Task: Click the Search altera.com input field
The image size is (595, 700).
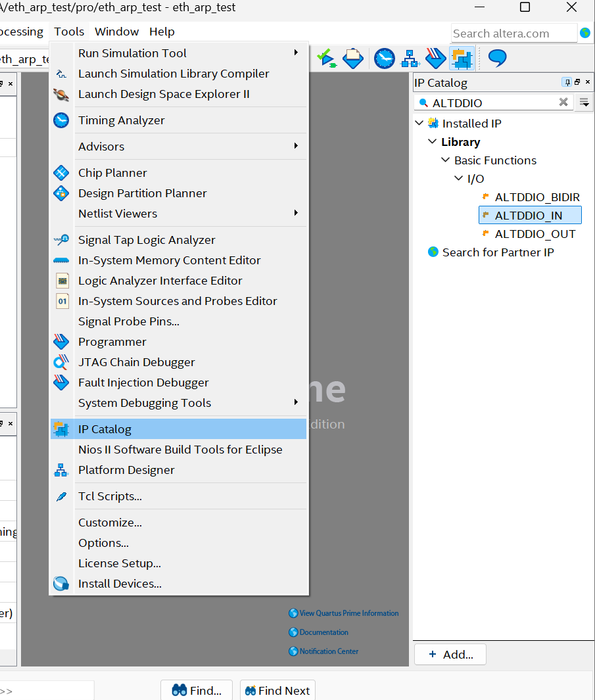Action: tap(513, 33)
